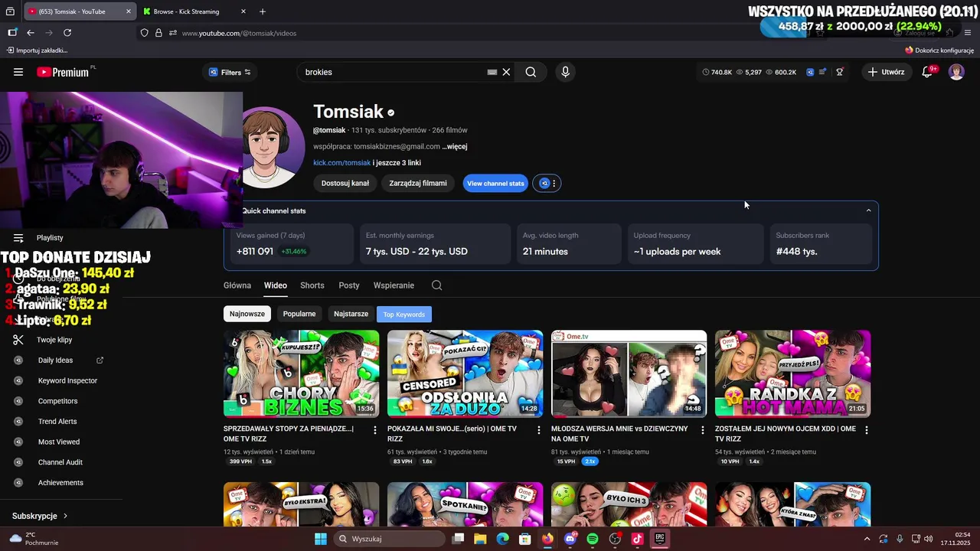Open the CHORY BIZNES video thumbnail
The width and height of the screenshot is (980, 551).
(x=301, y=373)
